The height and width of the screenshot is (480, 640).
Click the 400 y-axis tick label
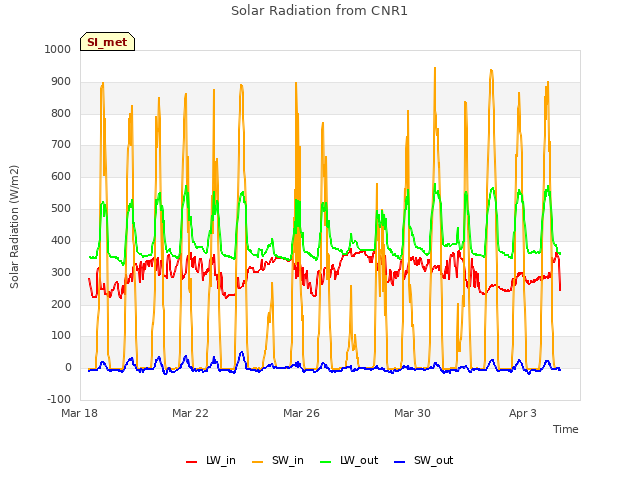point(61,240)
